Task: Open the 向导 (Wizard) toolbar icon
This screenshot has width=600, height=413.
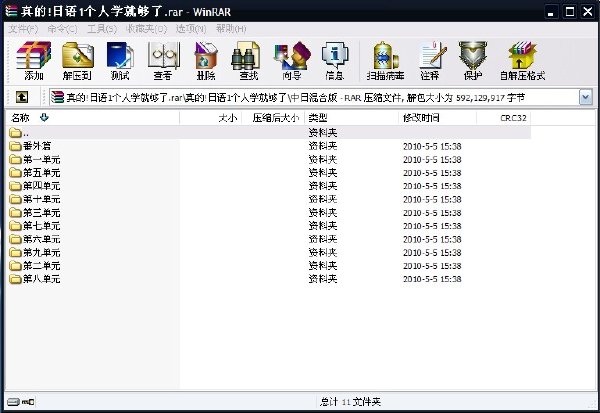Action: coord(292,60)
